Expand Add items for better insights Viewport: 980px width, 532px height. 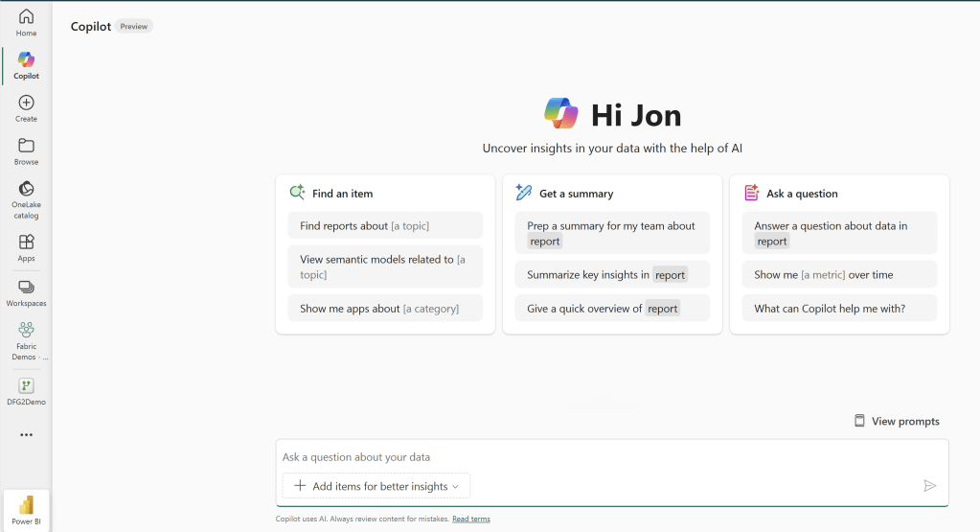click(x=376, y=486)
